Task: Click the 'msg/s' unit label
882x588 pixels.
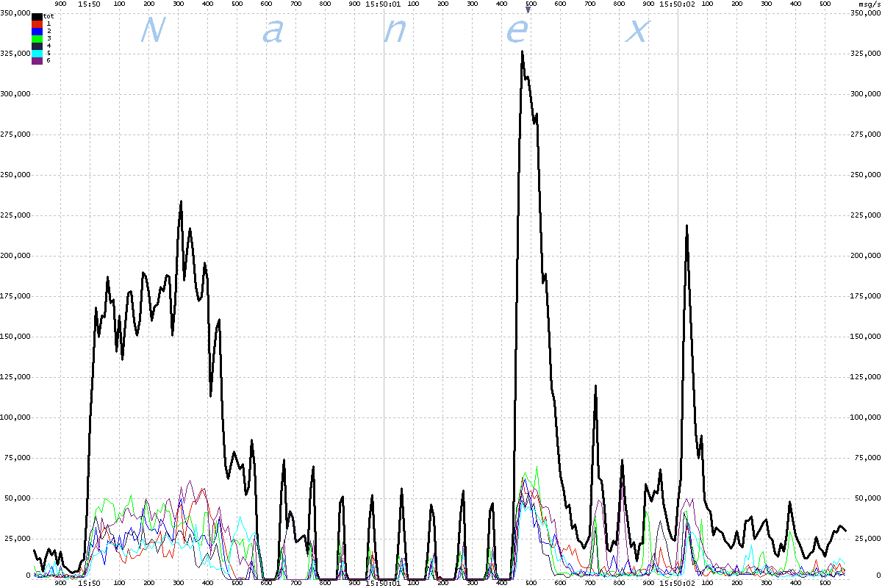Action: pos(867,4)
